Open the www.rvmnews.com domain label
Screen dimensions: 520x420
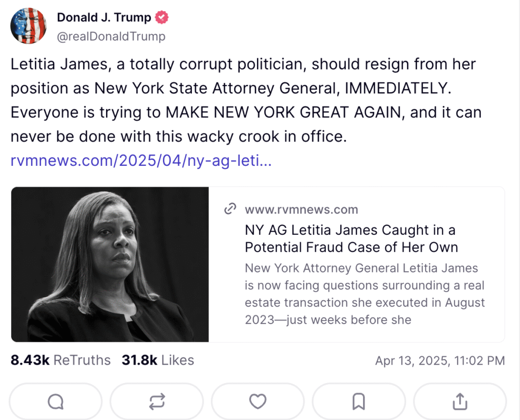301,209
